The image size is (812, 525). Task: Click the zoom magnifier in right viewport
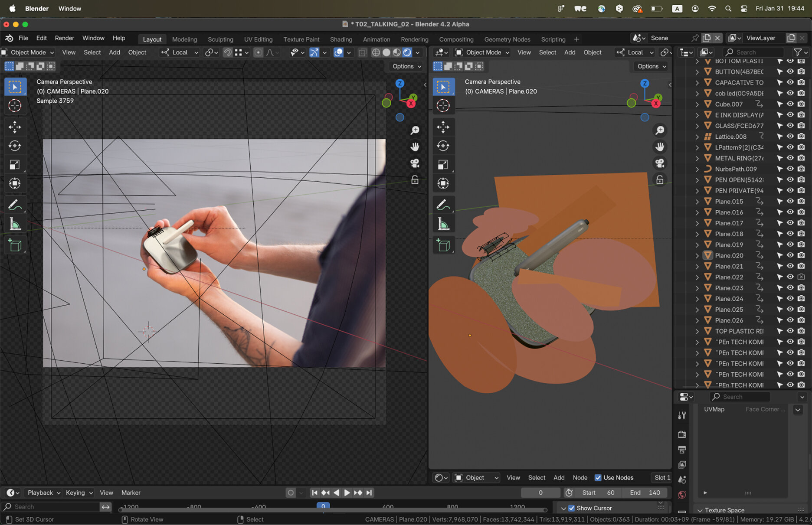click(x=660, y=130)
